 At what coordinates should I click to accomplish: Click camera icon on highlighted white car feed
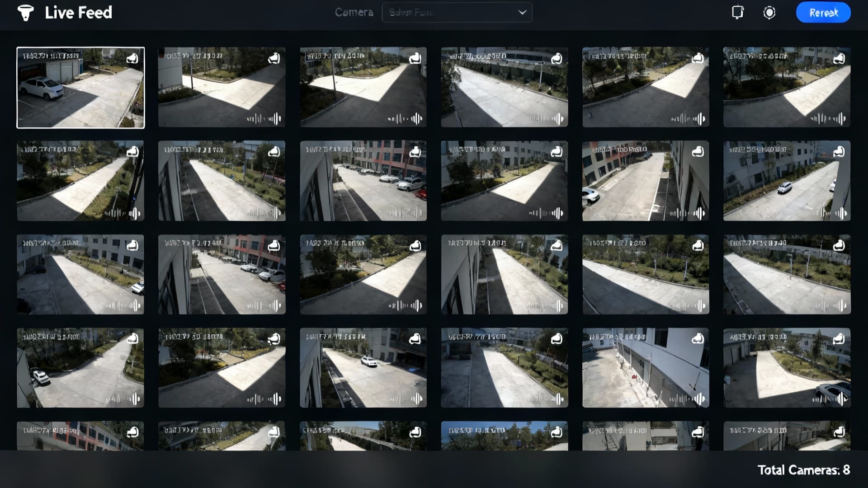click(x=132, y=58)
